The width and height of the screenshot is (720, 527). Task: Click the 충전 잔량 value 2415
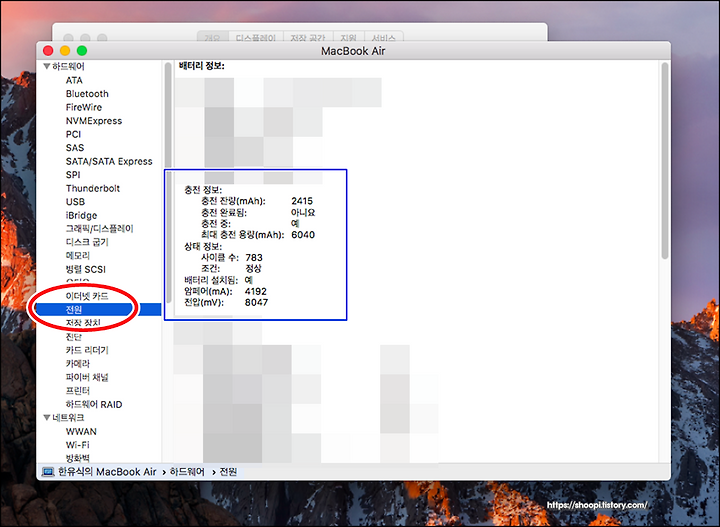point(302,201)
